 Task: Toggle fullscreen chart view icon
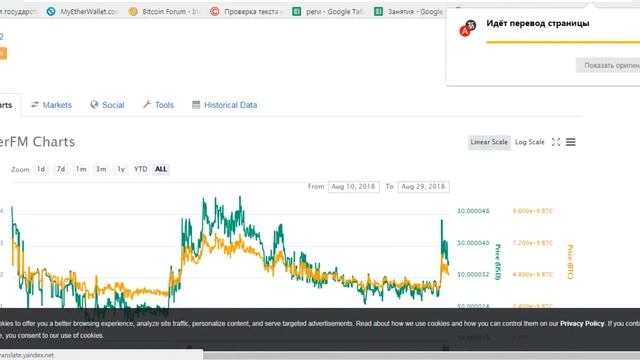coord(556,142)
